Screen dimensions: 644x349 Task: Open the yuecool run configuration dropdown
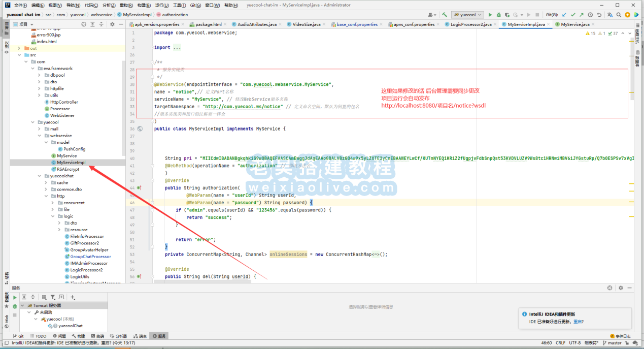coord(467,15)
